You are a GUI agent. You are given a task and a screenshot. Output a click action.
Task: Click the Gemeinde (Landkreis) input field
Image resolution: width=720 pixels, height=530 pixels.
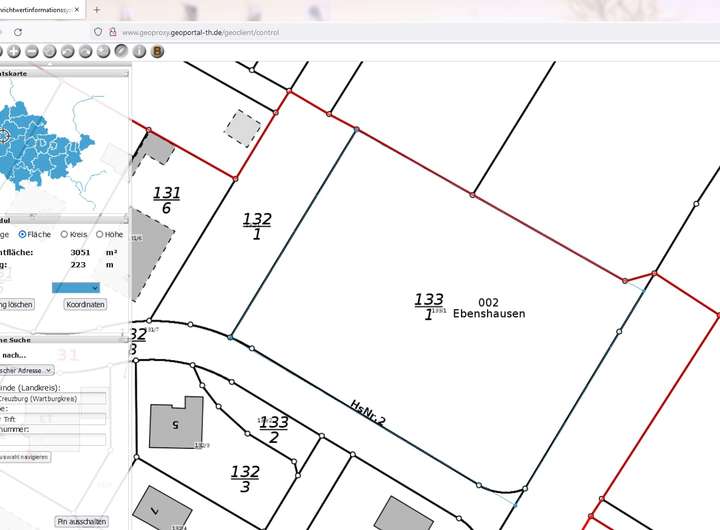point(53,398)
